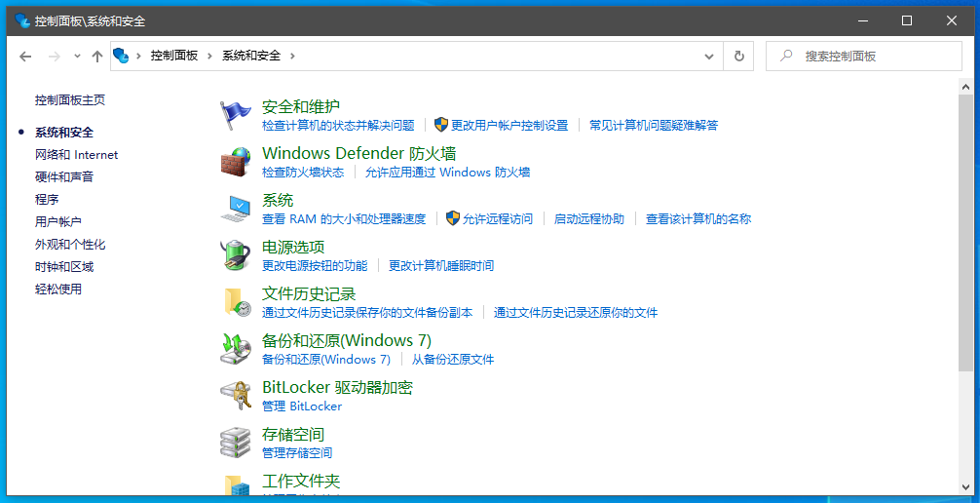Go back with the left arrow button

pyautogui.click(x=25, y=57)
